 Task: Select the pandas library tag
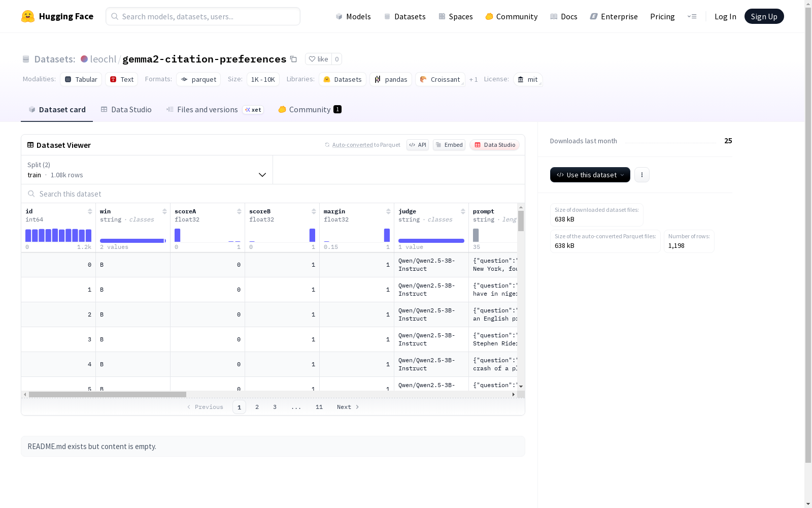391,79
